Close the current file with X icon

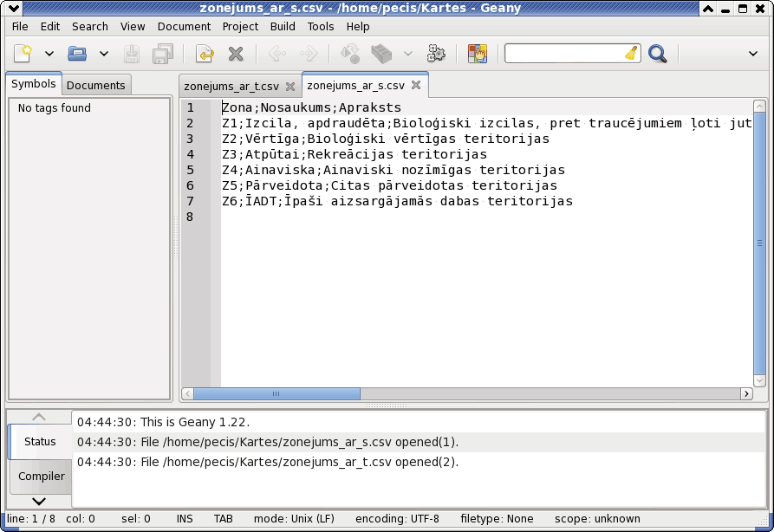point(236,54)
